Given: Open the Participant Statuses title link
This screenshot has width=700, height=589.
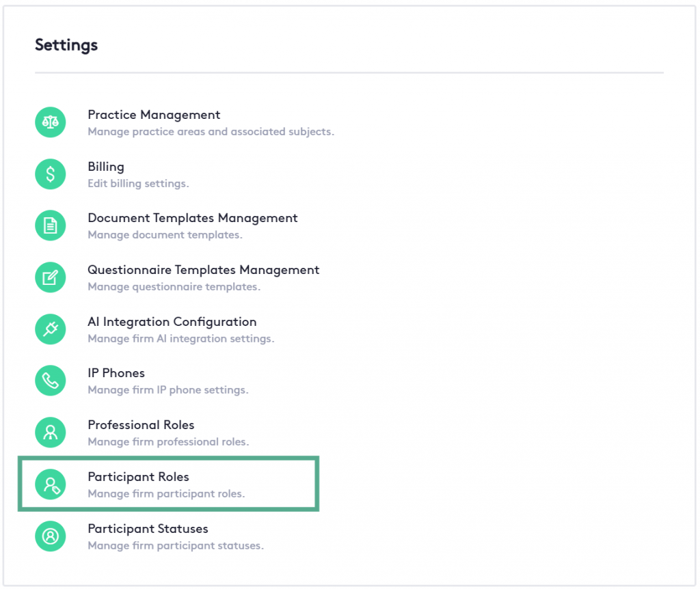Looking at the screenshot, I should 148,529.
